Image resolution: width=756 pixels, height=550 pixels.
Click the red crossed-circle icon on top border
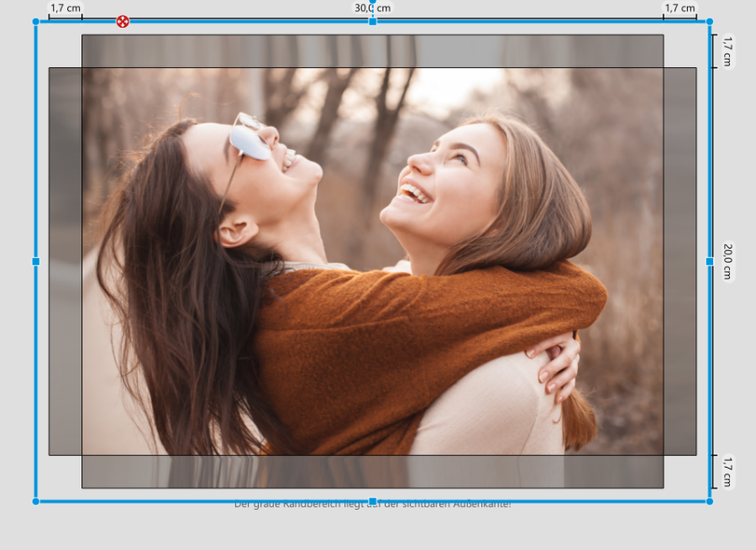tap(123, 21)
